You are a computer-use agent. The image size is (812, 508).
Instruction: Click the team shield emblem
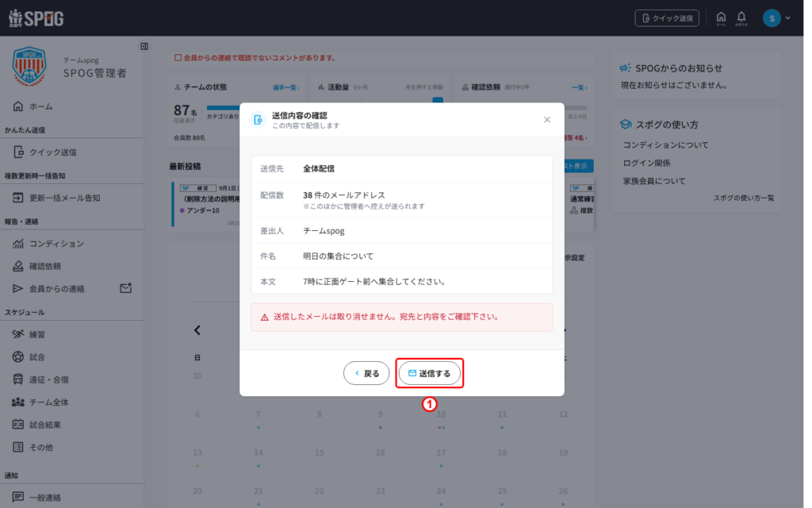[x=29, y=67]
